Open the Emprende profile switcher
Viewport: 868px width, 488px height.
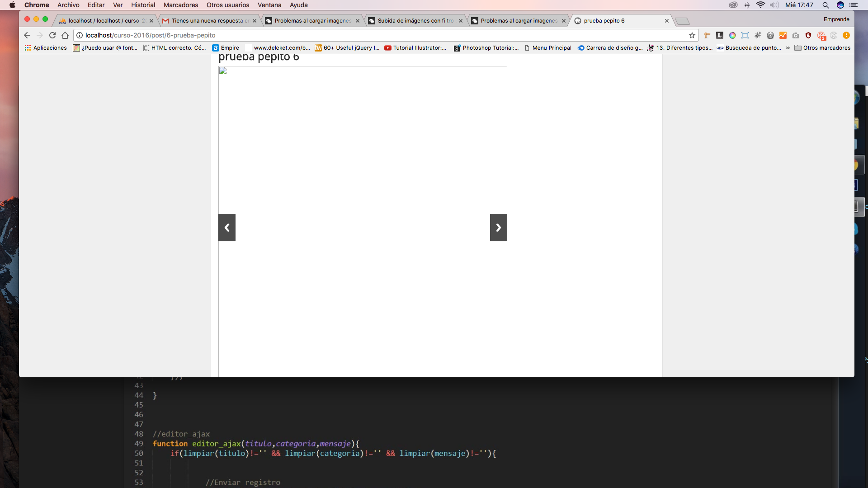(x=836, y=19)
